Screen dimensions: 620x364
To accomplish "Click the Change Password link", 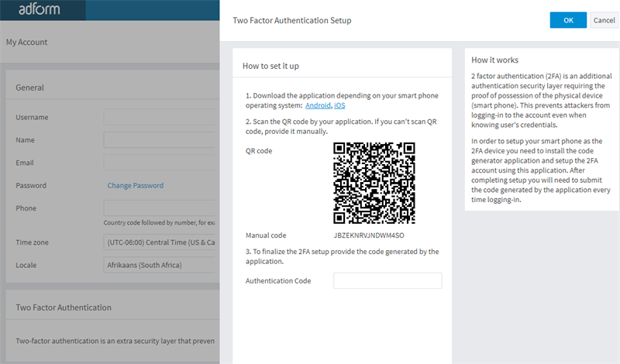I will click(135, 185).
